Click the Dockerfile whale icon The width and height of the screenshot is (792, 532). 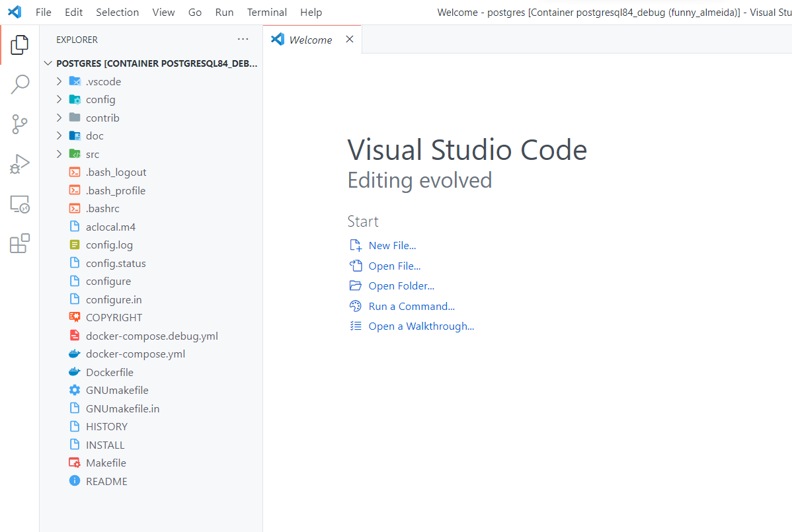(75, 372)
